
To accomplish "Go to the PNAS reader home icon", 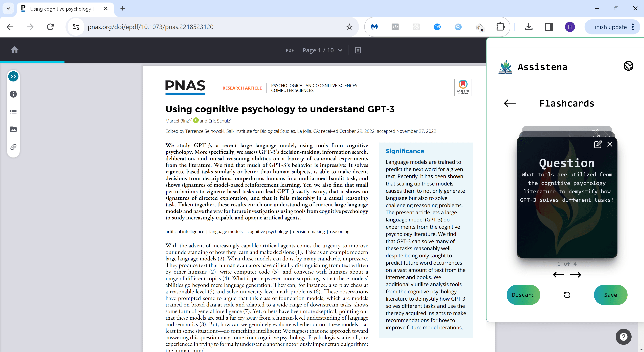I will (x=14, y=50).
